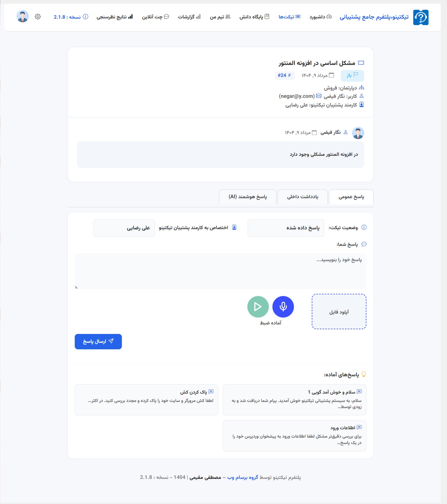Open the ticket status dropdown
447x504 pixels.
pos(286,228)
